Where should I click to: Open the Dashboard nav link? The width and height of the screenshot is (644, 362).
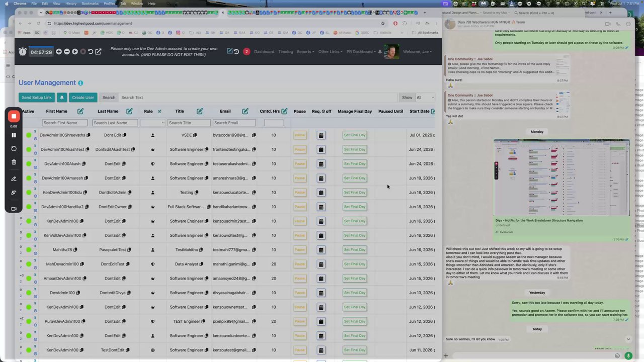click(264, 51)
